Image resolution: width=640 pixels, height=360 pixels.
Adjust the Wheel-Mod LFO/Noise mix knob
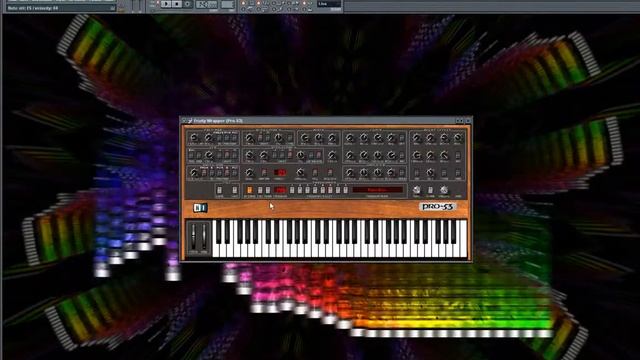pos(193,172)
